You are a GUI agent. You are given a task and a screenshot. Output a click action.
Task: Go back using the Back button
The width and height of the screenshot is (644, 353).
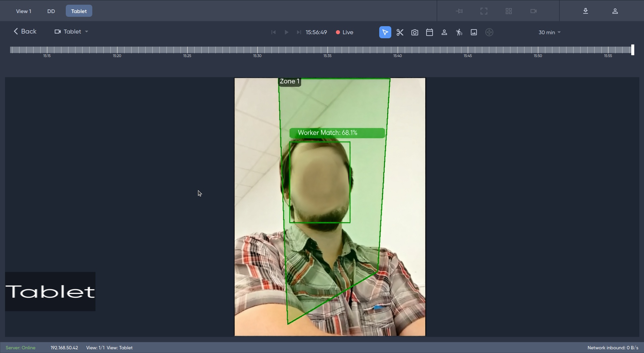point(25,31)
